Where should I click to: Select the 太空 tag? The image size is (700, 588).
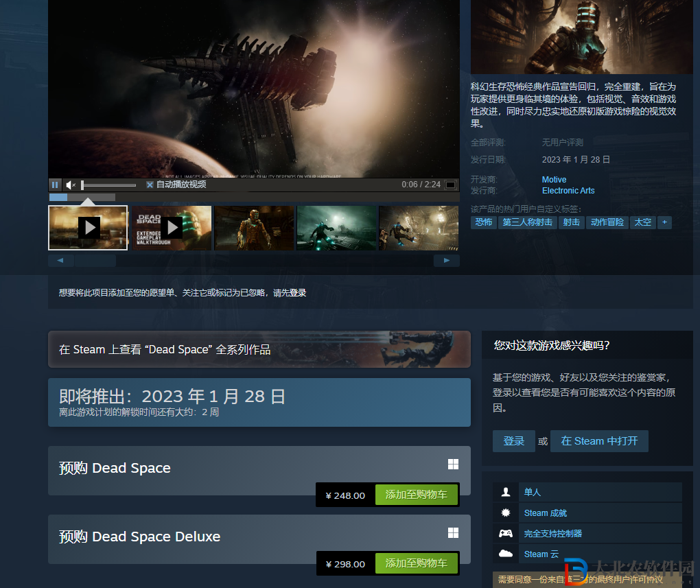(x=643, y=222)
